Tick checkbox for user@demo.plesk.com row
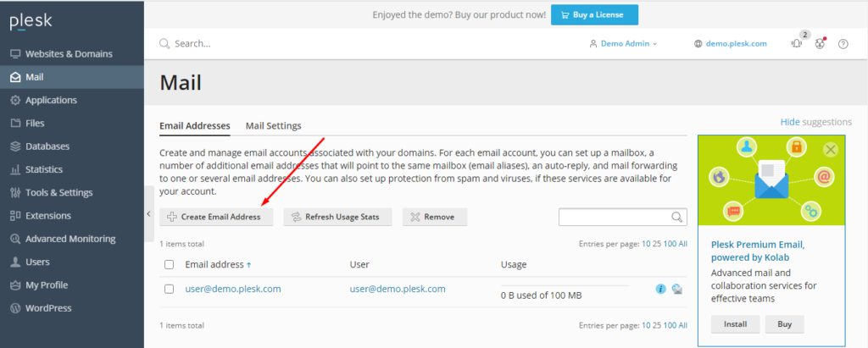Viewport: 868px width, 348px height. [x=170, y=289]
